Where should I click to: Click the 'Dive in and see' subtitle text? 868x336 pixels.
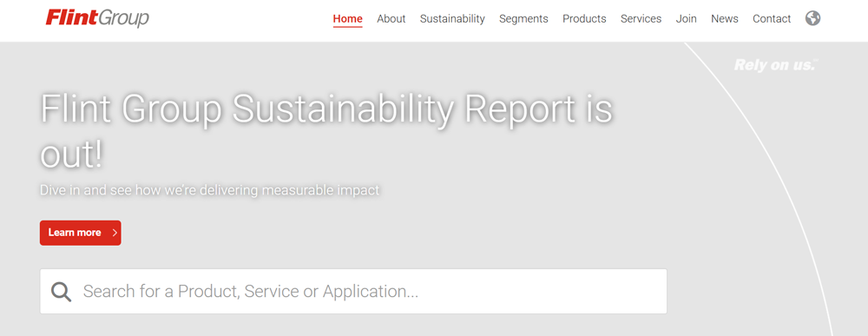coord(210,190)
